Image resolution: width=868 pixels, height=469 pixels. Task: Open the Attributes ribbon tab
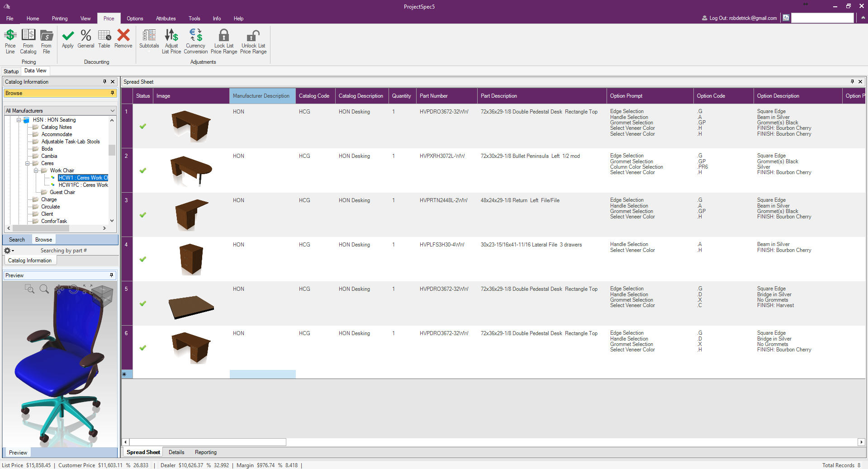pos(166,19)
